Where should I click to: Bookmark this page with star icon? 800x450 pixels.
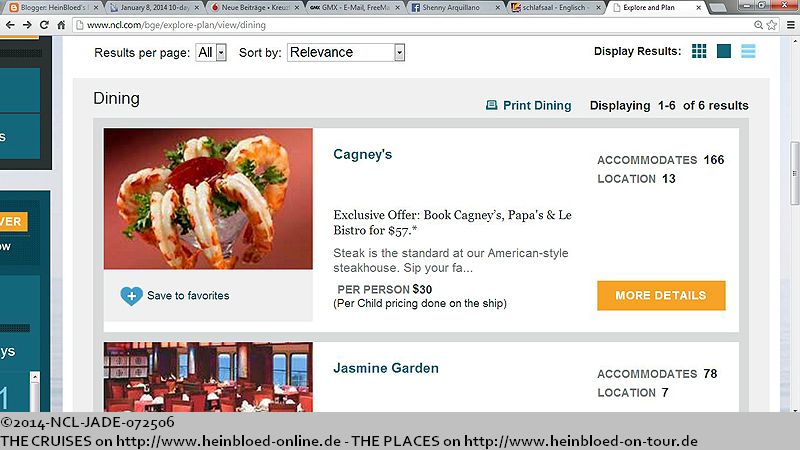(x=771, y=25)
